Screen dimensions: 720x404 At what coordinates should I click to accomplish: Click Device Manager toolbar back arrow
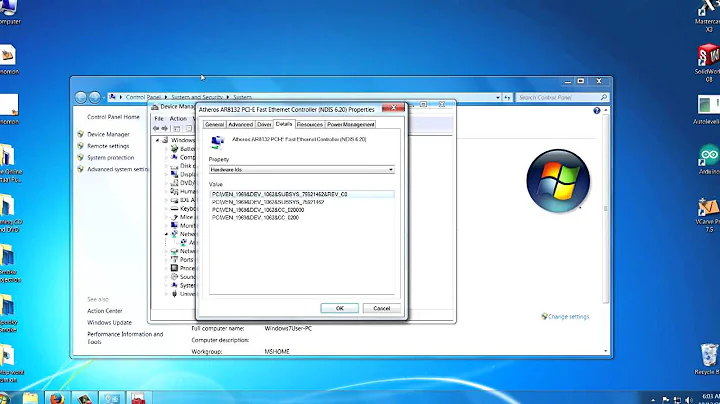click(156, 129)
